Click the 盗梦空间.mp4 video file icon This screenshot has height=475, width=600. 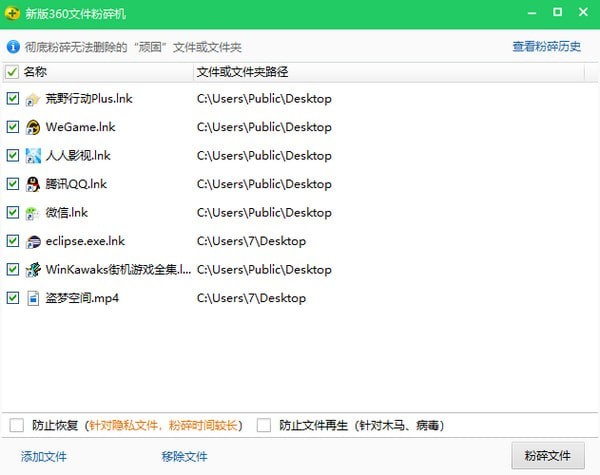coord(33,298)
